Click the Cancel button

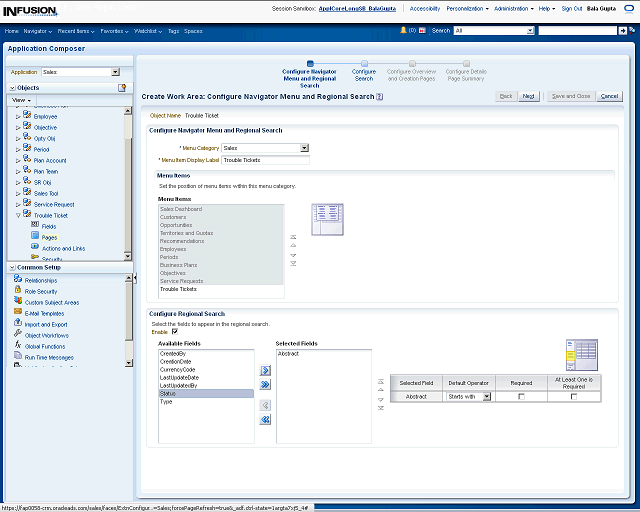(x=609, y=96)
